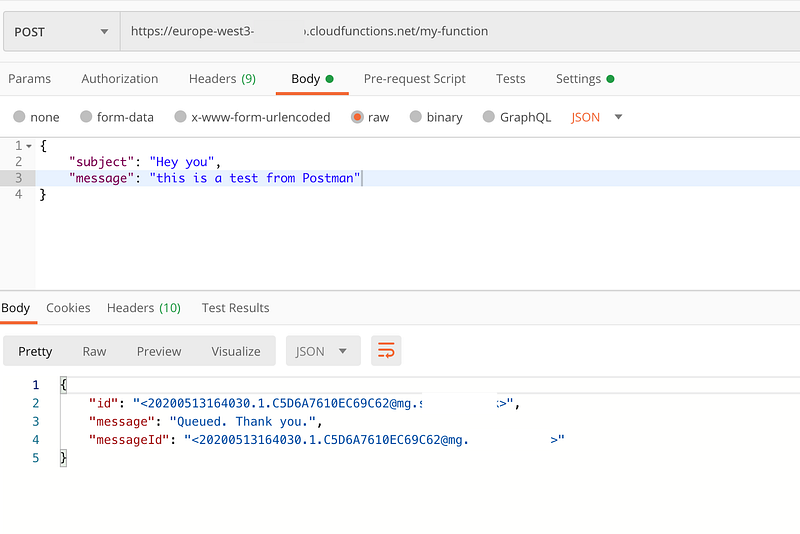Click the "id" key in response

(104, 403)
